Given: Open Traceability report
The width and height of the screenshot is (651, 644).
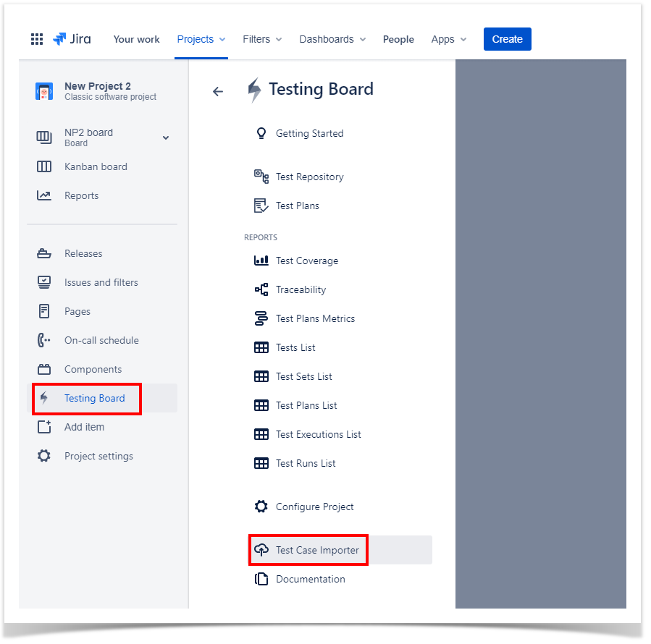Looking at the screenshot, I should tap(301, 289).
